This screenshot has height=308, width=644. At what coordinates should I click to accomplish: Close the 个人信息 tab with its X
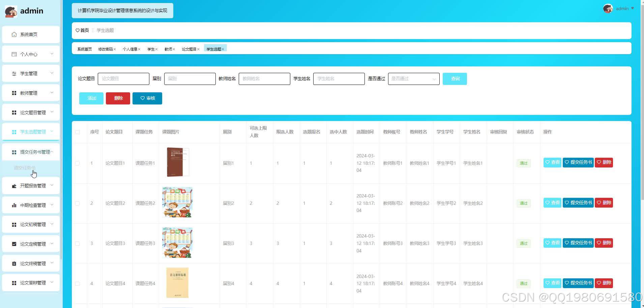pos(139,49)
